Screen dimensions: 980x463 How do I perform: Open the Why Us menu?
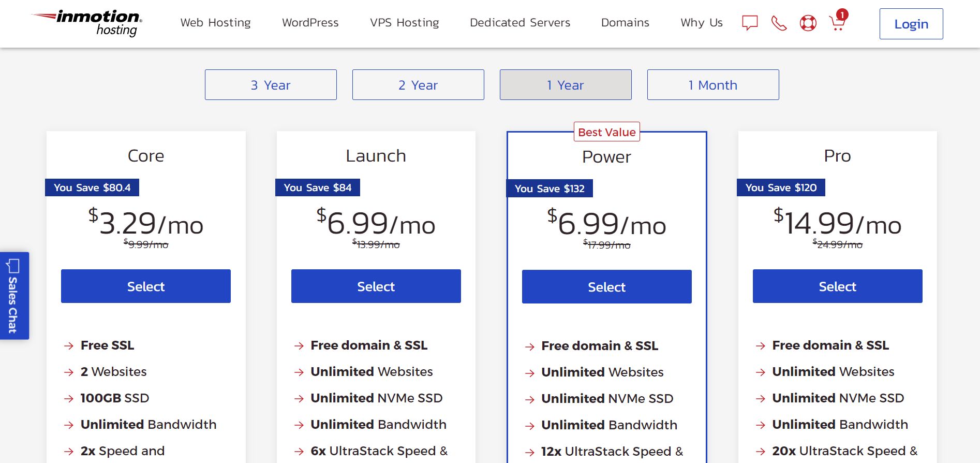(x=702, y=23)
